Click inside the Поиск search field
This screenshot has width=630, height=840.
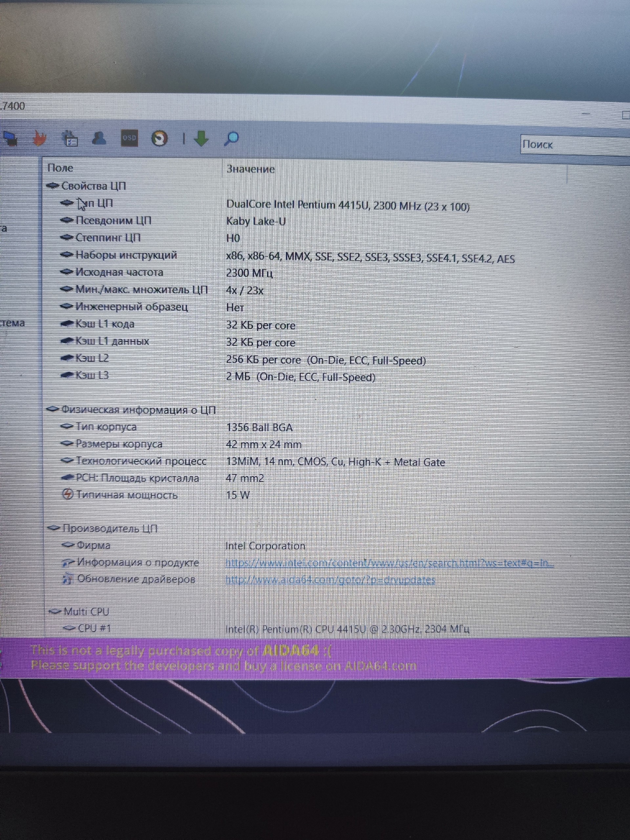(575, 145)
